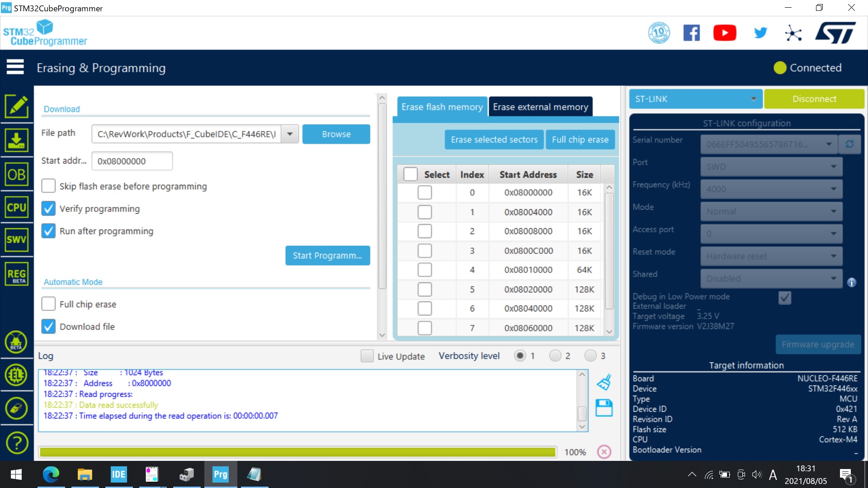
Task: Click the File path input field
Action: click(x=187, y=134)
